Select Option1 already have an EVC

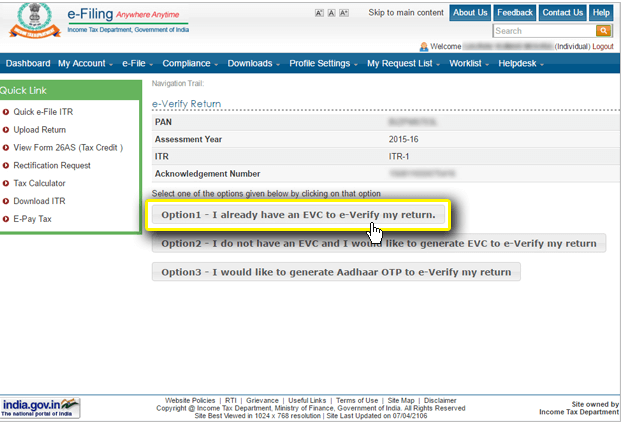pyautogui.click(x=298, y=215)
